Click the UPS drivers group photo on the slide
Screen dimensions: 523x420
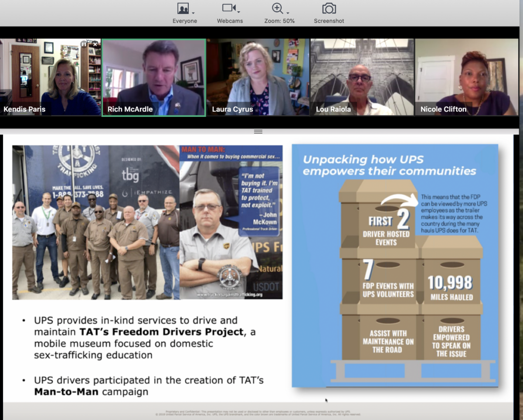[96, 222]
